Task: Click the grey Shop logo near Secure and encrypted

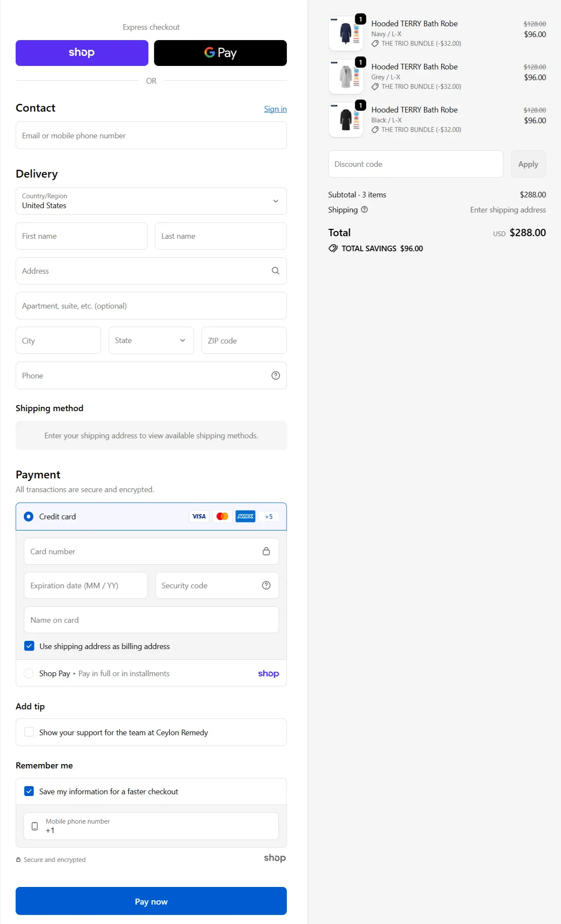Action: [275, 858]
